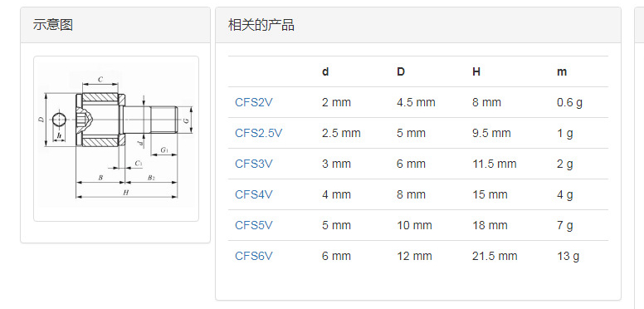
Task: Select the 4.5 mm outer diameter cell
Action: pyautogui.click(x=416, y=102)
